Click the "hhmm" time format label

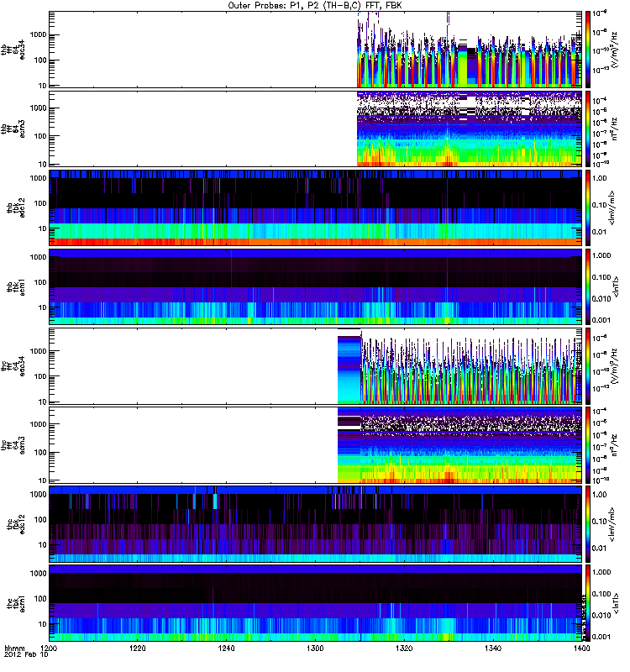14,649
